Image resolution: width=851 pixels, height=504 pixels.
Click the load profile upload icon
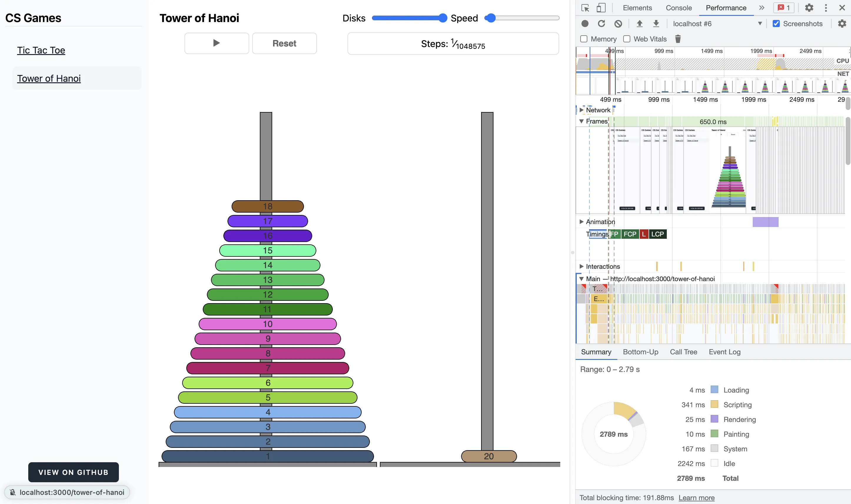(x=640, y=24)
